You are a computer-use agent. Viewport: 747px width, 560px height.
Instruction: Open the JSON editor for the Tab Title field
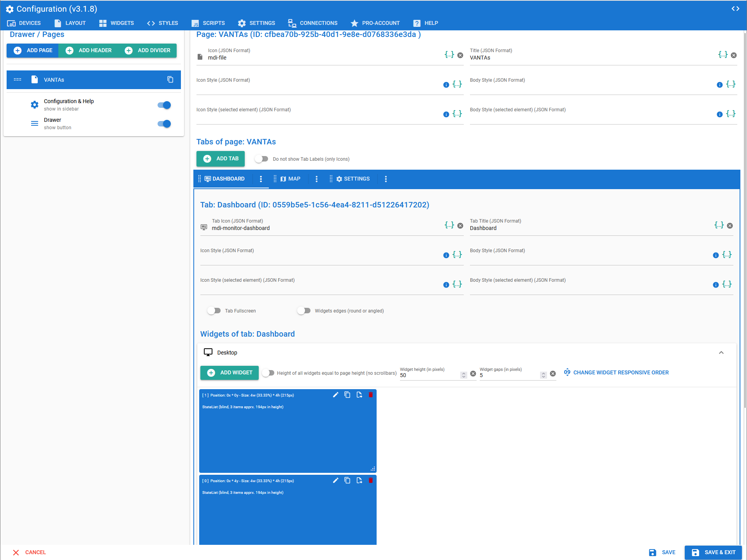click(719, 225)
